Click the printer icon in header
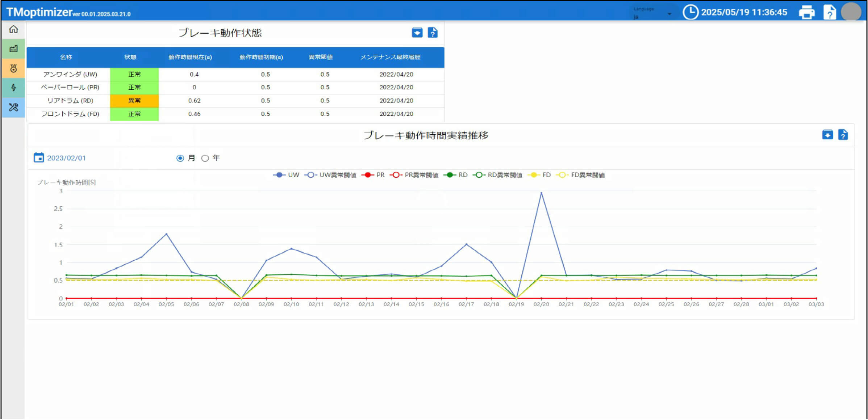Image resolution: width=868 pixels, height=420 pixels. pos(806,12)
